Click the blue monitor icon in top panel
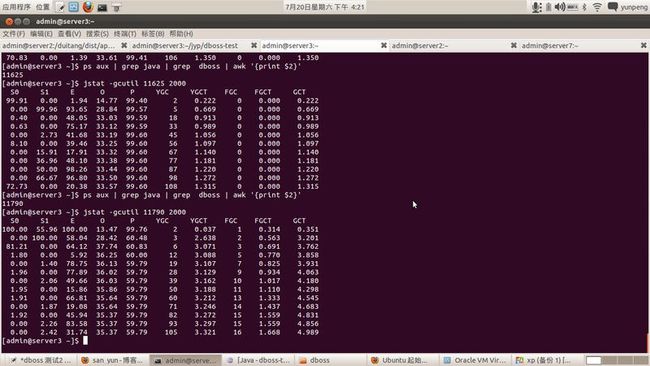 pyautogui.click(x=73, y=7)
